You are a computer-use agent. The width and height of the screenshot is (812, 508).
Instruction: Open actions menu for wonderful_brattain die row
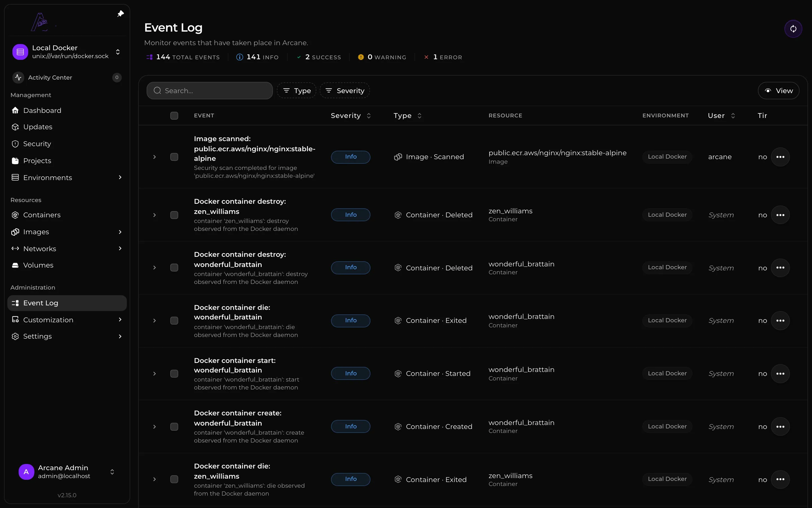(x=780, y=321)
